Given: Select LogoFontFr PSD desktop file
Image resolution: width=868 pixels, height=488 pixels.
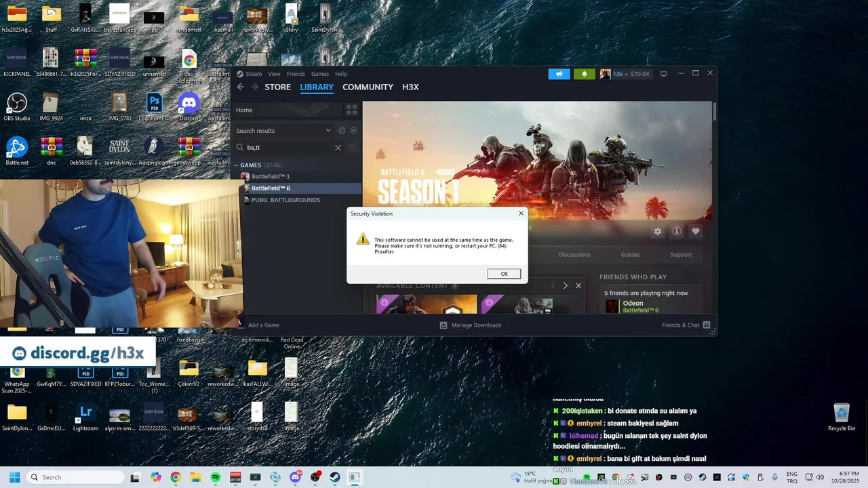Looking at the screenshot, I should (154, 107).
